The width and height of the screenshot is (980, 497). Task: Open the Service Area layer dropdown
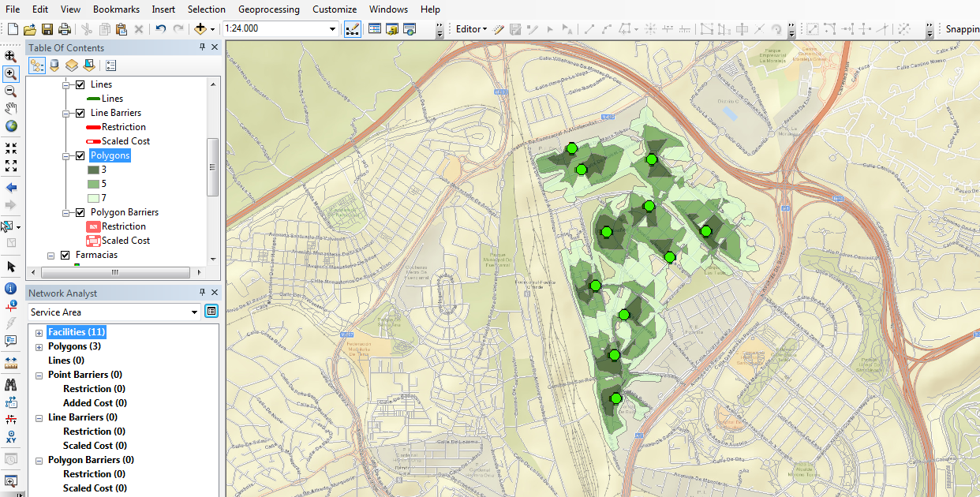[x=194, y=312]
